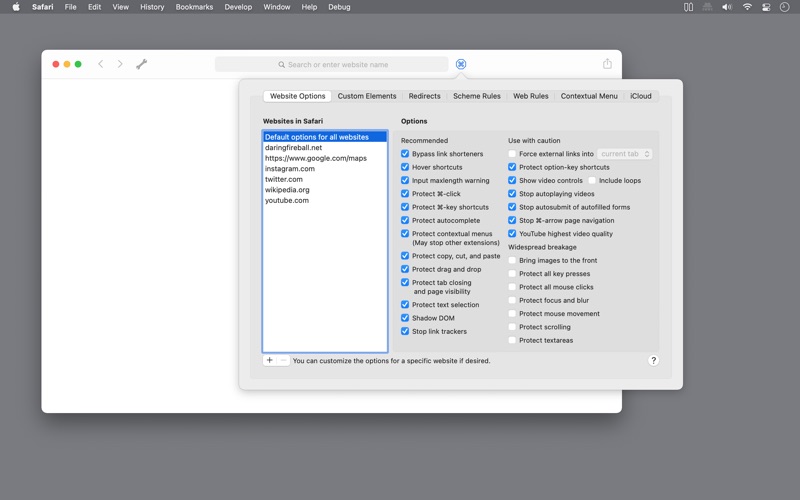800x500 pixels.
Task: Disable Shadow DOM option
Action: [405, 317]
